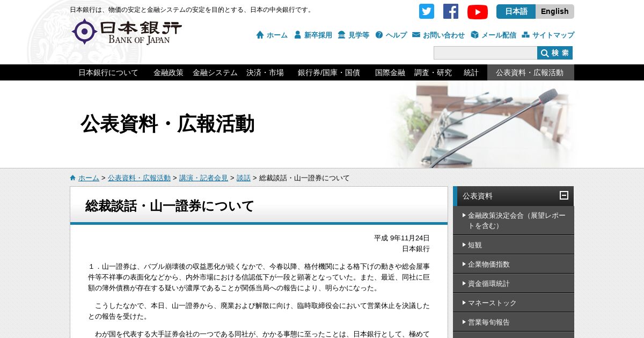This screenshot has height=338, width=644.
Task: Open the 金融システム menu
Action: pyautogui.click(x=215, y=72)
